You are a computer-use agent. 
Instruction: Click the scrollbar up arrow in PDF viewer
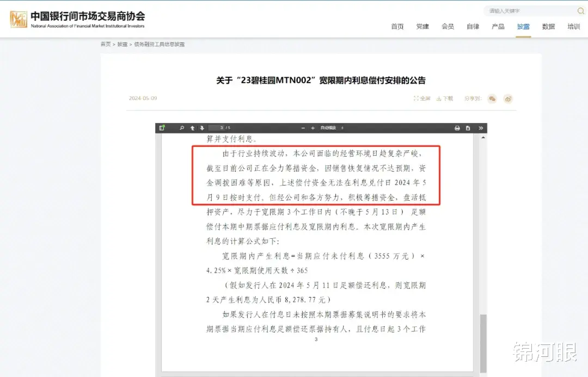coord(483,138)
